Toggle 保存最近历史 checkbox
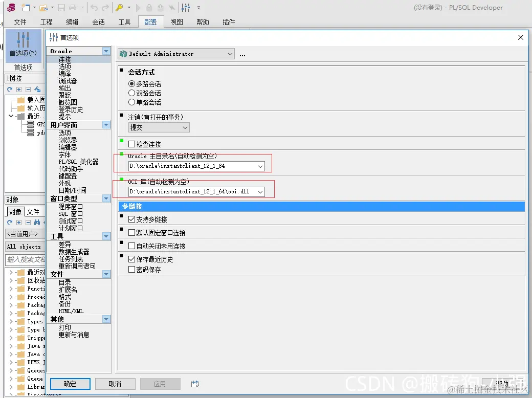 [x=131, y=259]
